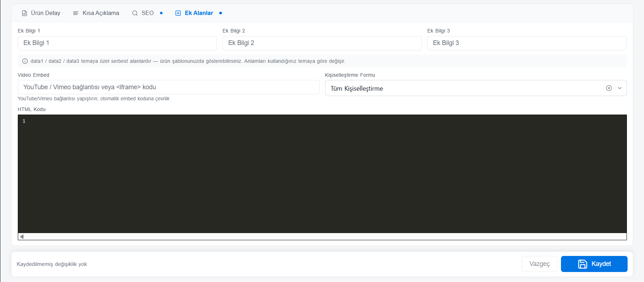Go to the SEO tab
Image resolution: width=644 pixels, height=282 pixels.
pyautogui.click(x=147, y=13)
